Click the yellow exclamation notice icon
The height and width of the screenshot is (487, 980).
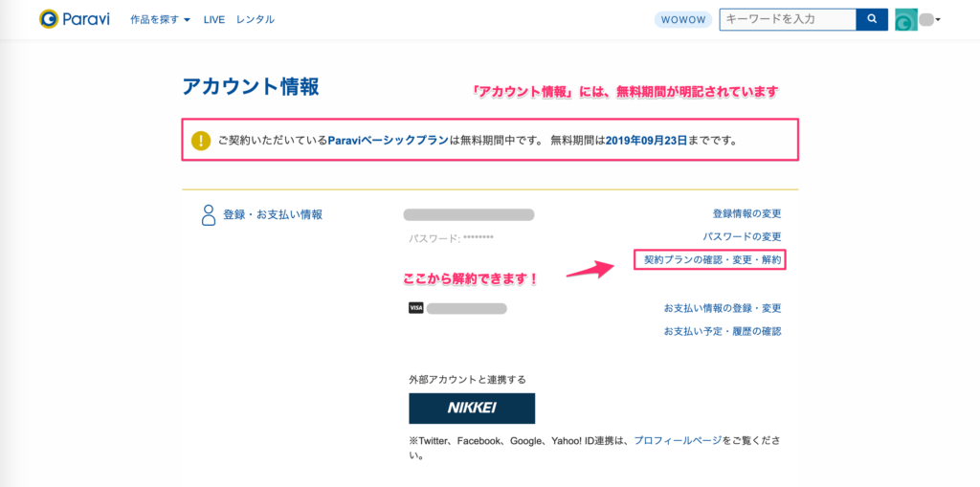[202, 140]
